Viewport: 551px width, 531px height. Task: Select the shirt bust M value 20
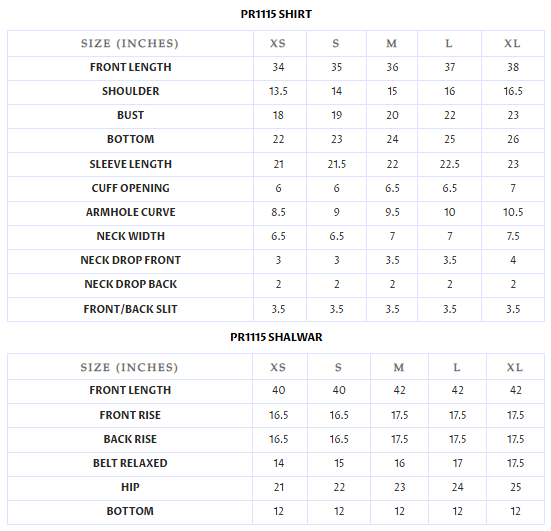[392, 115]
